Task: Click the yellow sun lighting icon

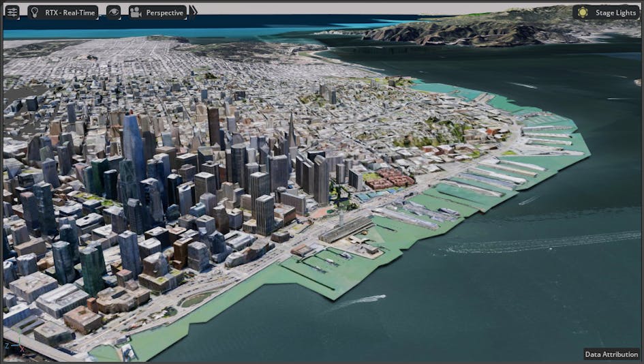Action: tap(583, 12)
